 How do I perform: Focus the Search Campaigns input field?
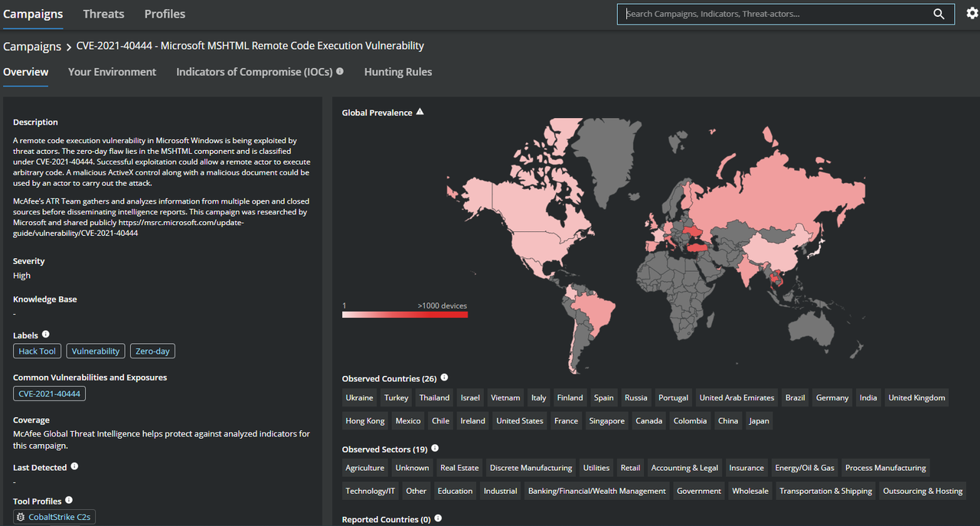click(776, 14)
